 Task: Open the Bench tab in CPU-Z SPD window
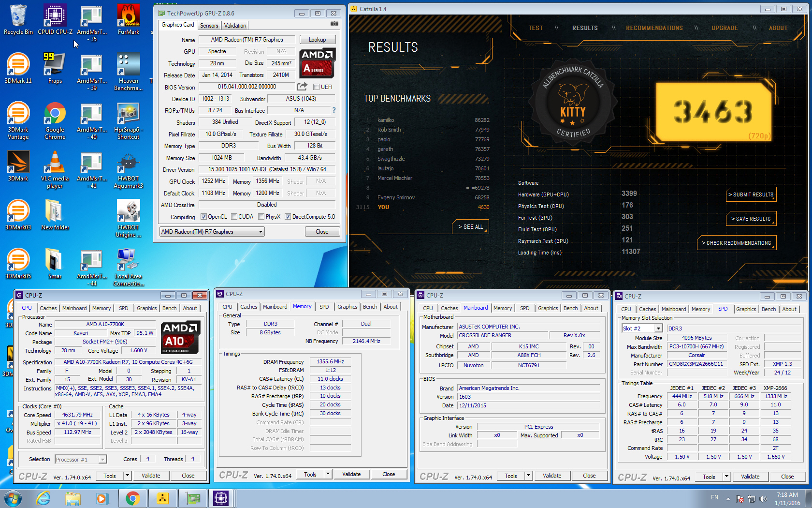pos(769,309)
